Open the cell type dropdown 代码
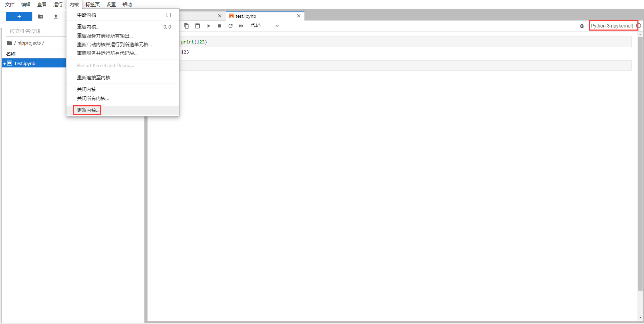 [x=265, y=25]
